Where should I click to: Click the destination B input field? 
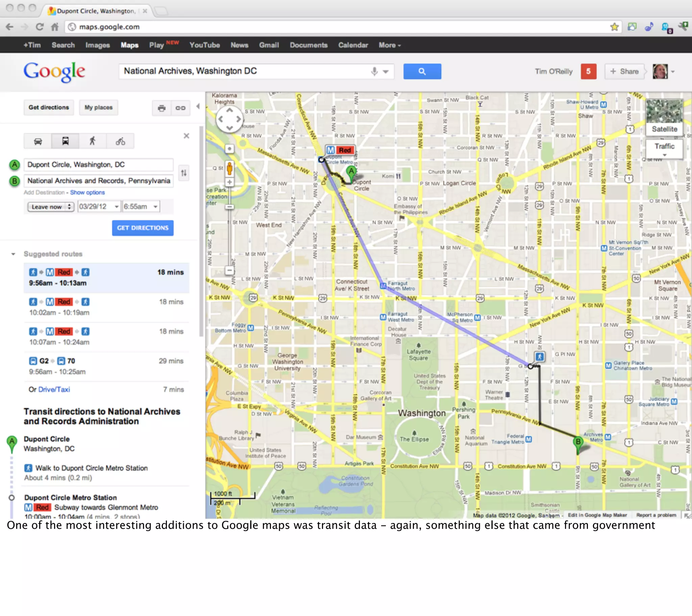[x=99, y=181]
